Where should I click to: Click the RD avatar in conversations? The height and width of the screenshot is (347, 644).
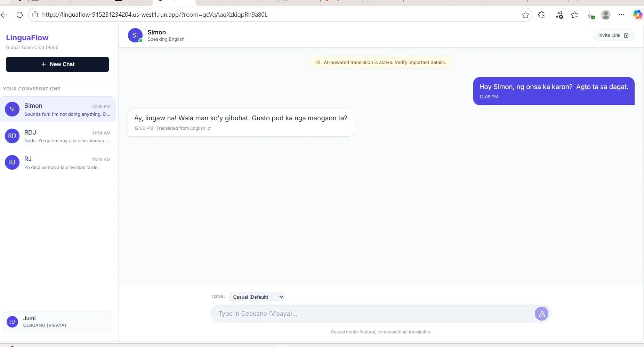[x=12, y=136]
